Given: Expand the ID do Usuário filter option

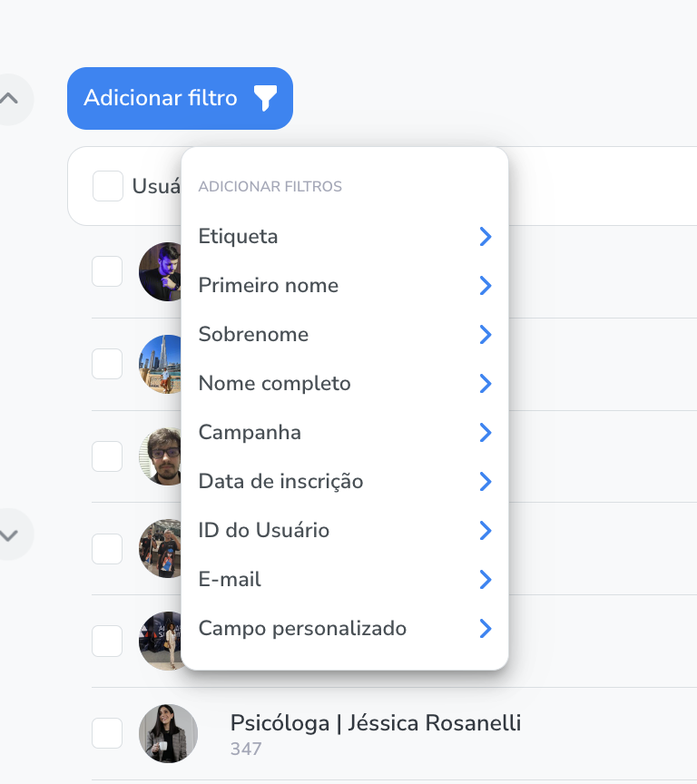Looking at the screenshot, I should coord(345,531).
